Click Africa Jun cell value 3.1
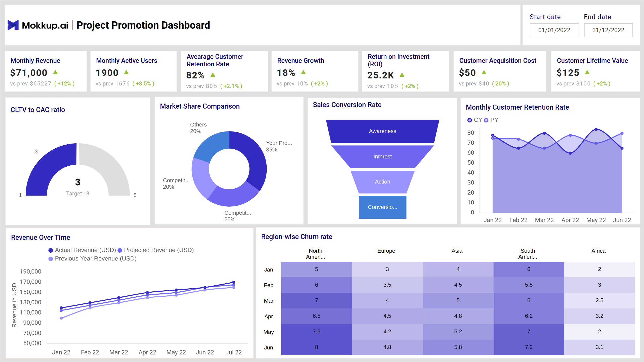Viewport: 644px width, 362px height. (599, 347)
